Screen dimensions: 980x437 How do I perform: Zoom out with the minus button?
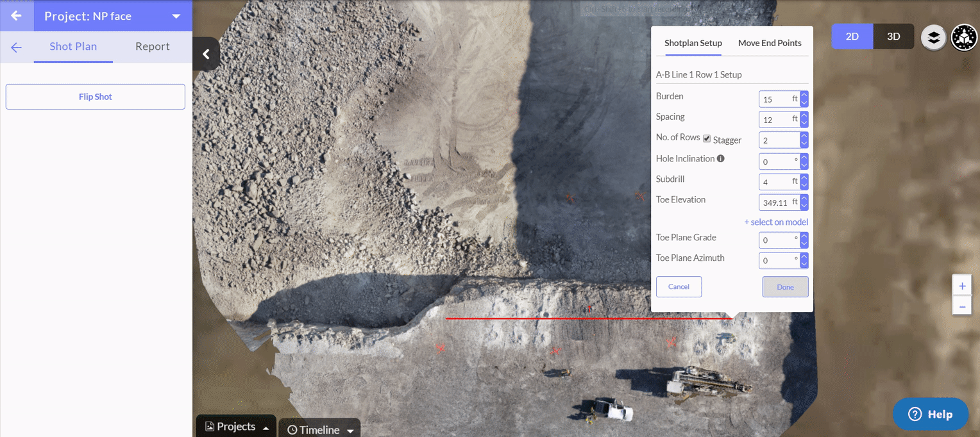click(x=962, y=307)
